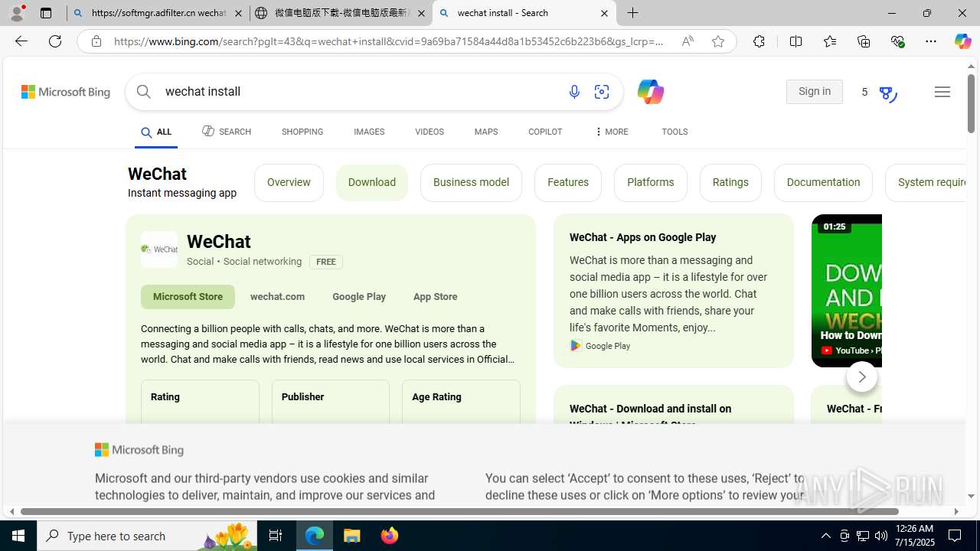This screenshot has width=980, height=551.
Task: Open Bing hamburger settings menu
Action: [x=942, y=92]
